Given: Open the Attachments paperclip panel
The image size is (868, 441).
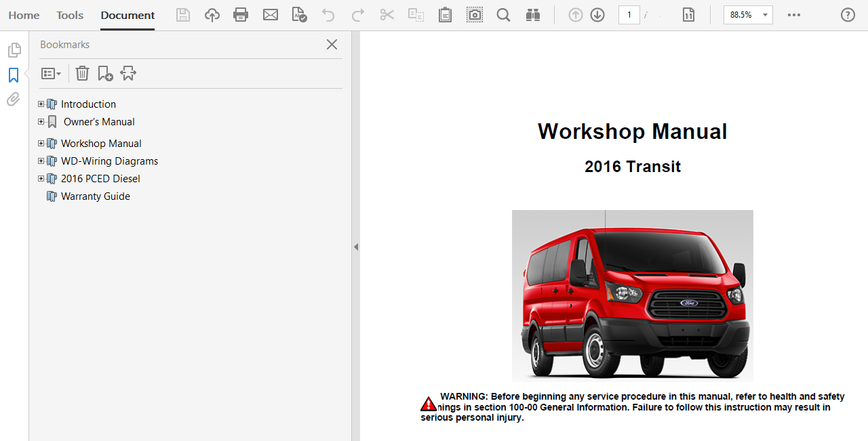Looking at the screenshot, I should [14, 100].
